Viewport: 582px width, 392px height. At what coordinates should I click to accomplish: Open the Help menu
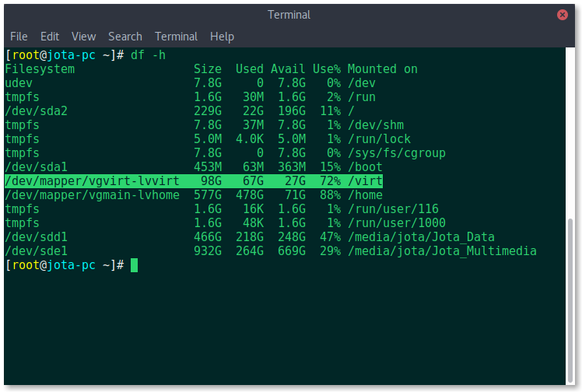222,37
